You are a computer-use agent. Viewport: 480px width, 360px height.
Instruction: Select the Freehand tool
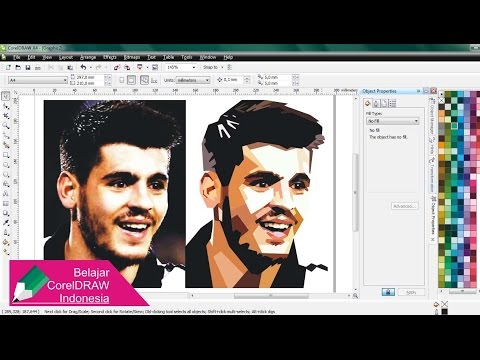click(6, 135)
